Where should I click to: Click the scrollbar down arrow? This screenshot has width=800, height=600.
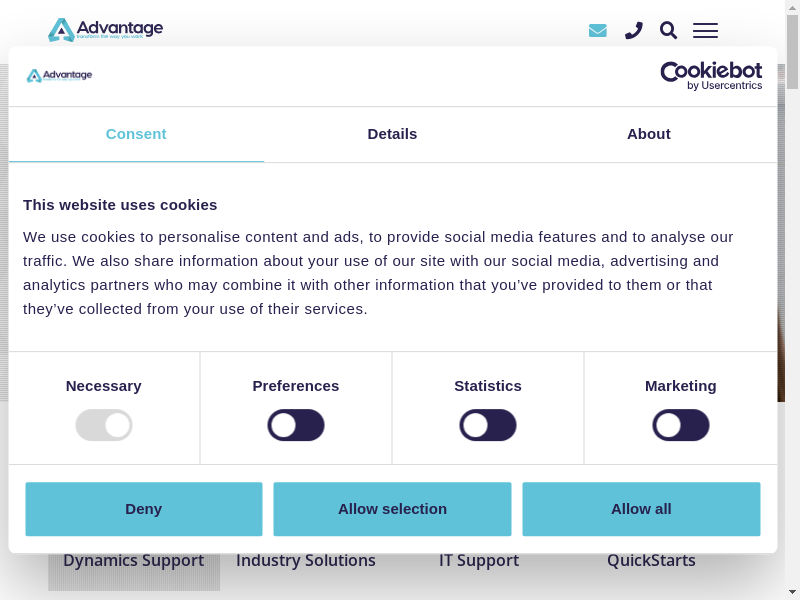click(792, 592)
